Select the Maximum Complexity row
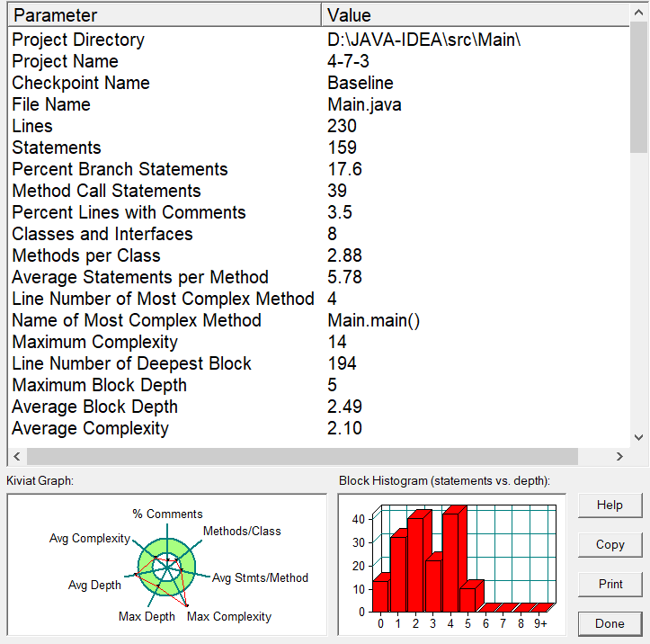Screen dimensions: 650x644 click(319, 342)
